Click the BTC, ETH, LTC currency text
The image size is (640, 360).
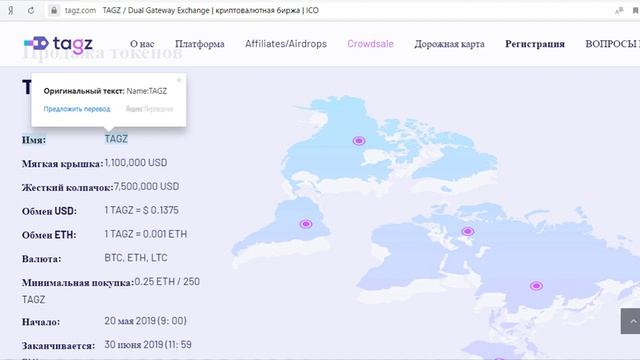tap(136, 258)
